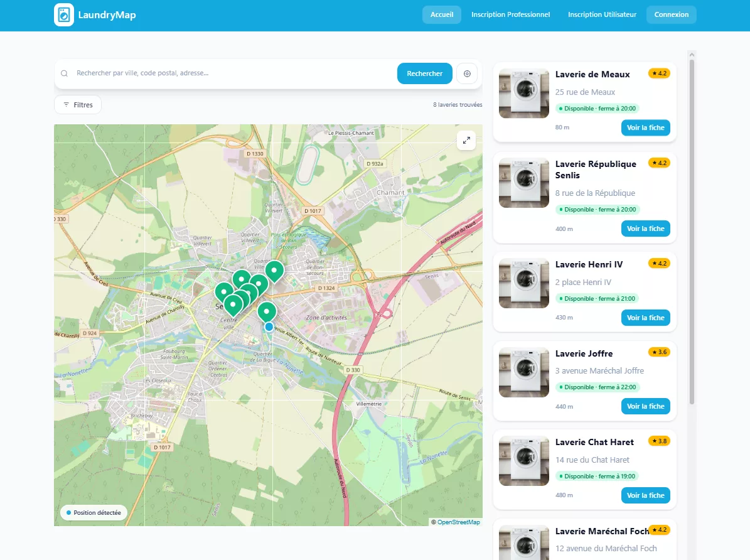The height and width of the screenshot is (560, 750).
Task: Click the '3 avenue Maréchal Joffre' address
Action: coord(599,371)
